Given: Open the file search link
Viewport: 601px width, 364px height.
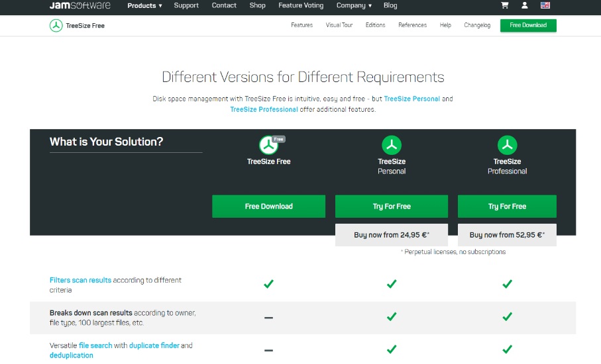Looking at the screenshot, I should point(95,345).
